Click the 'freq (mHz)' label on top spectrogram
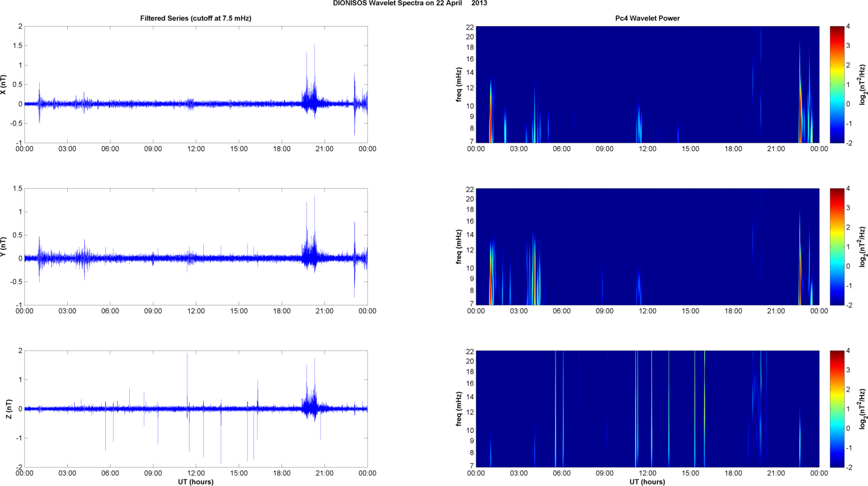The width and height of the screenshot is (868, 486). [x=459, y=85]
